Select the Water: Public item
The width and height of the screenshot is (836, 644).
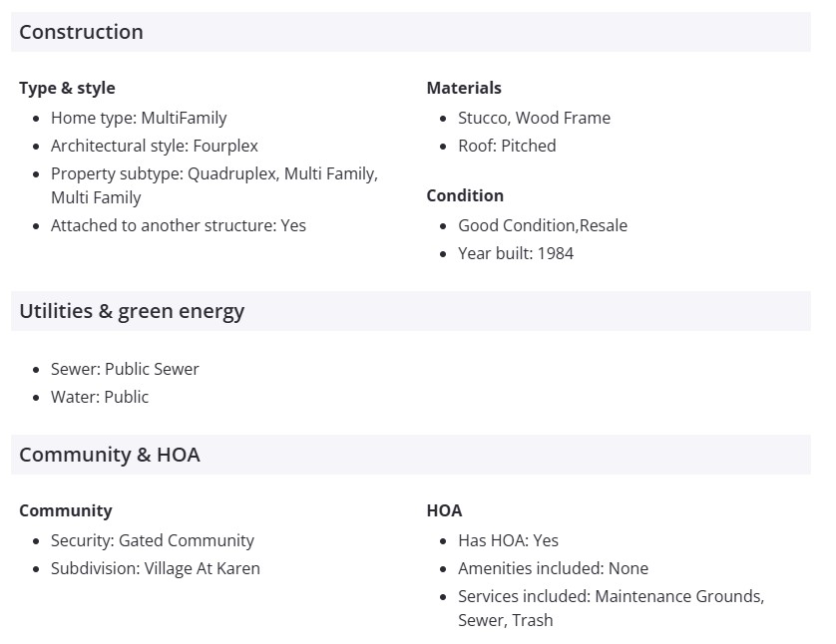(x=100, y=397)
